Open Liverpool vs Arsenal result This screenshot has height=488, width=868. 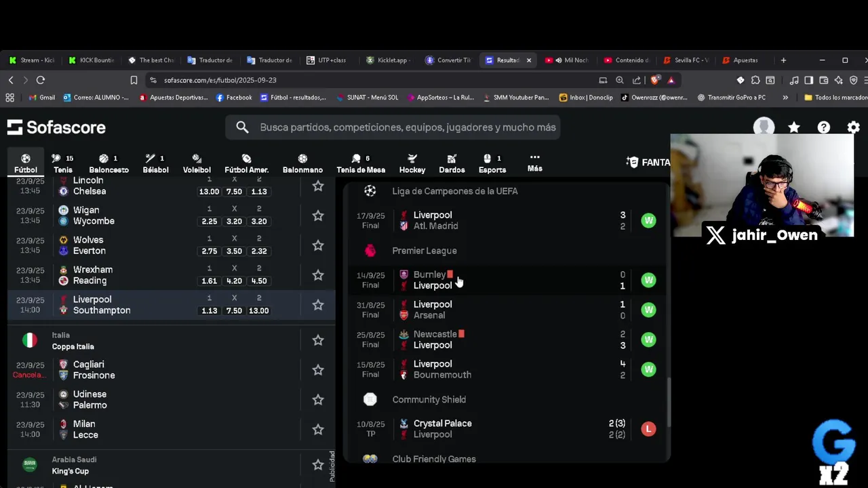click(x=507, y=310)
